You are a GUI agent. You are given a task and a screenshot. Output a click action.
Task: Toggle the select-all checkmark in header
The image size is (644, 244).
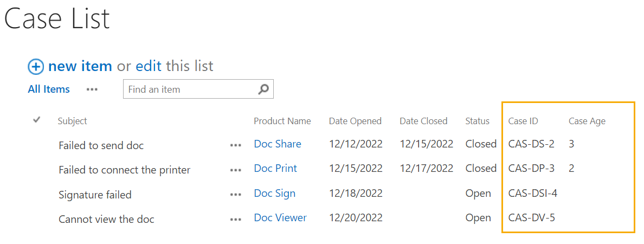pos(36,120)
